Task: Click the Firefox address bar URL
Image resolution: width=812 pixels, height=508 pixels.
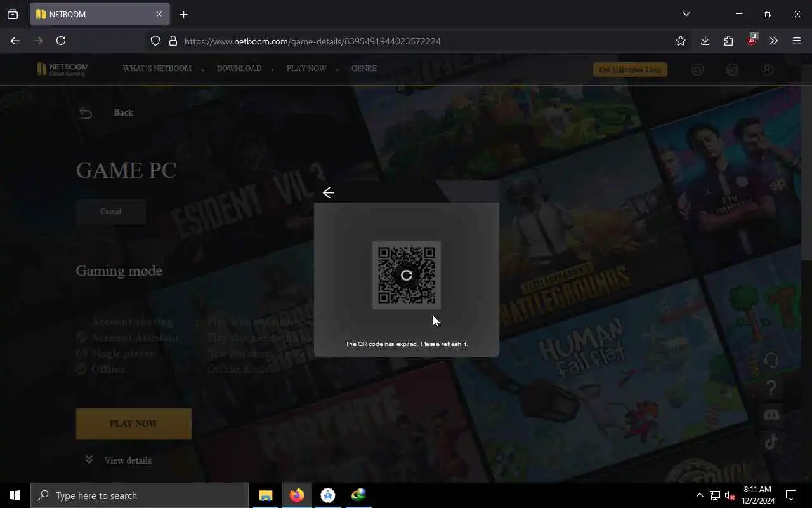Action: click(312, 41)
